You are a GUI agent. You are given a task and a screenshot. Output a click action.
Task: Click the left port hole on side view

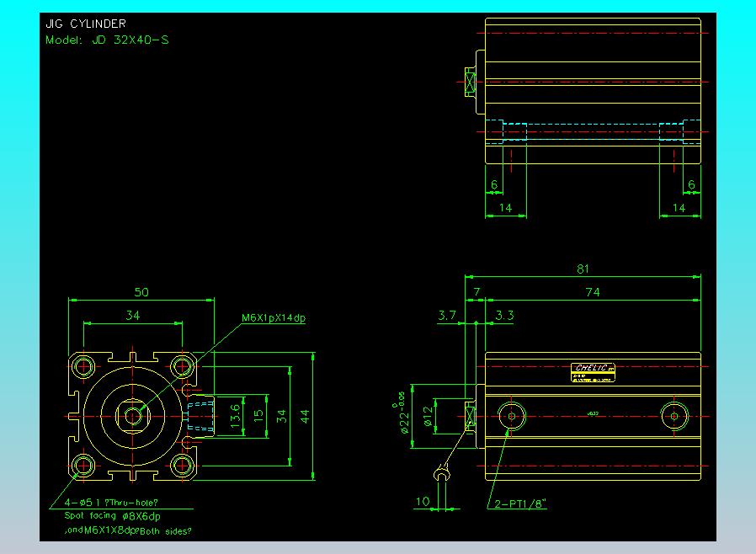pos(510,415)
